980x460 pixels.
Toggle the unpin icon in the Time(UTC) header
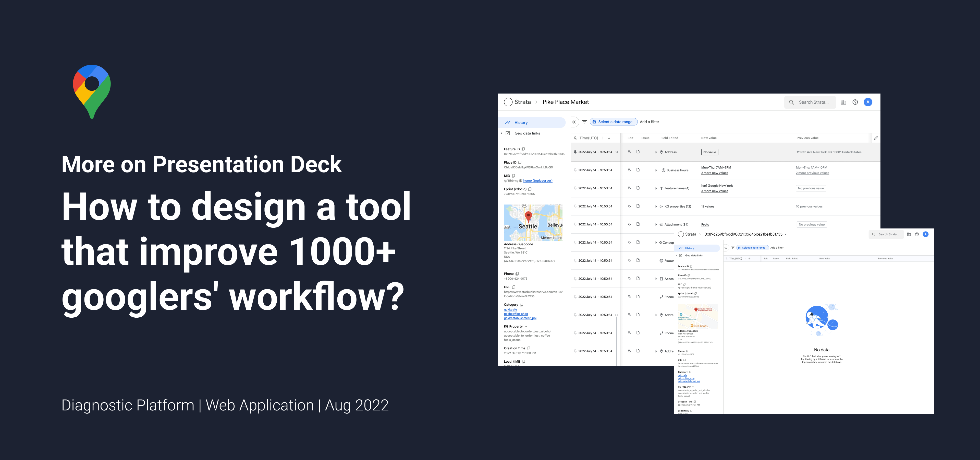click(575, 138)
